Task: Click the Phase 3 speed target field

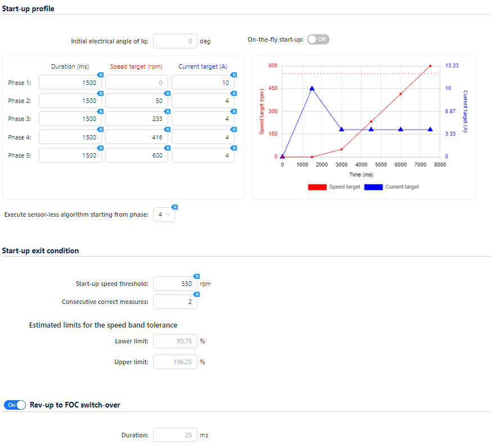Action: click(x=136, y=119)
